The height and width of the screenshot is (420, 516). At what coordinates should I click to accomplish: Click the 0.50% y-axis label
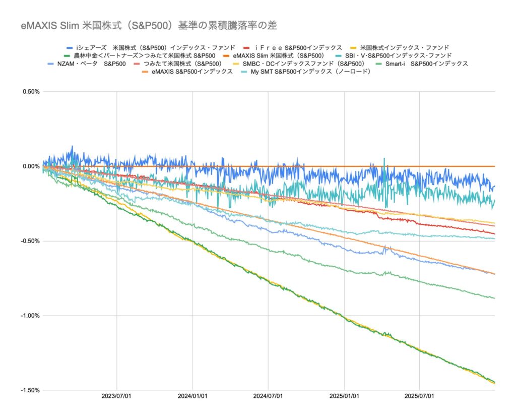point(30,92)
